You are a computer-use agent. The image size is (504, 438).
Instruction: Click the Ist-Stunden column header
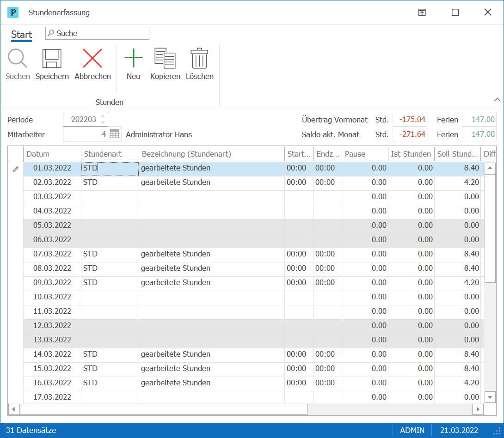tap(411, 154)
